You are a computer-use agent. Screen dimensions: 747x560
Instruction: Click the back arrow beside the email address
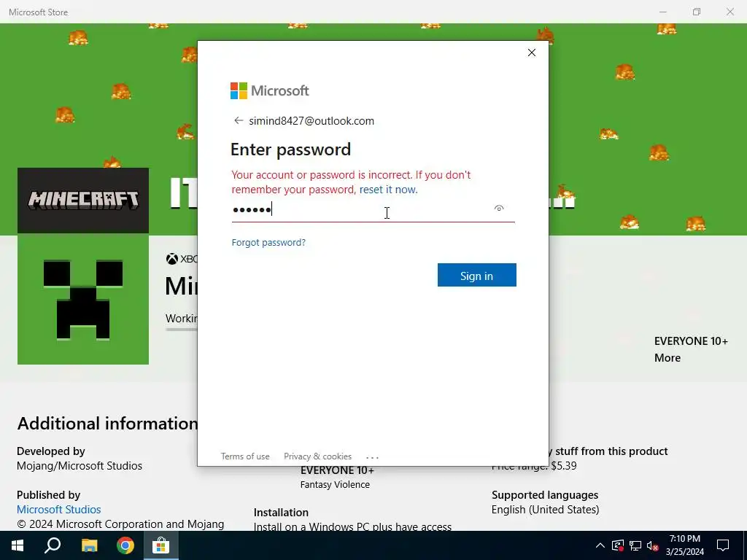coord(239,120)
